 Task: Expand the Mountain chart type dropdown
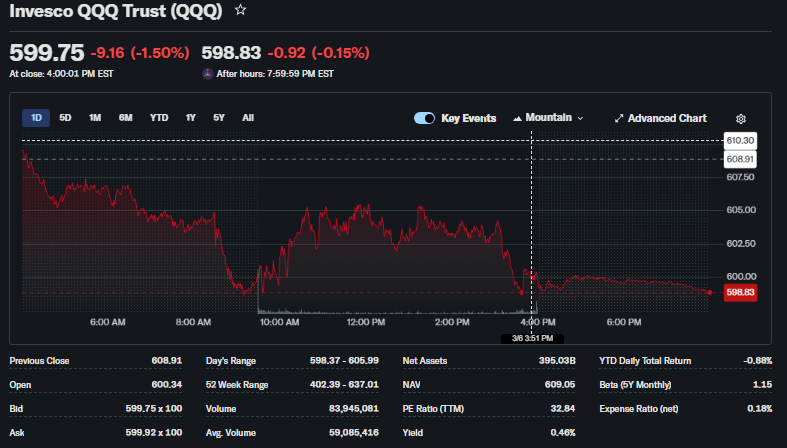click(580, 118)
